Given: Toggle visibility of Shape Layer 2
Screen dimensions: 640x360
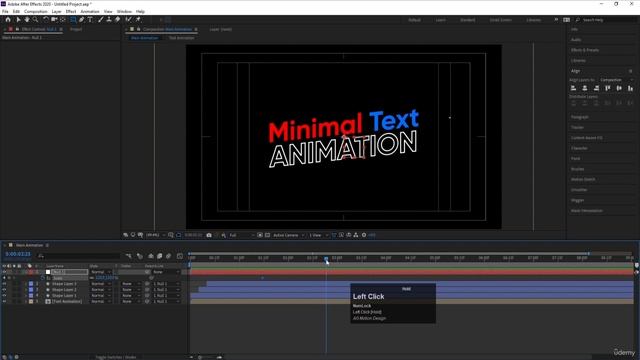Looking at the screenshot, I should (x=4, y=289).
